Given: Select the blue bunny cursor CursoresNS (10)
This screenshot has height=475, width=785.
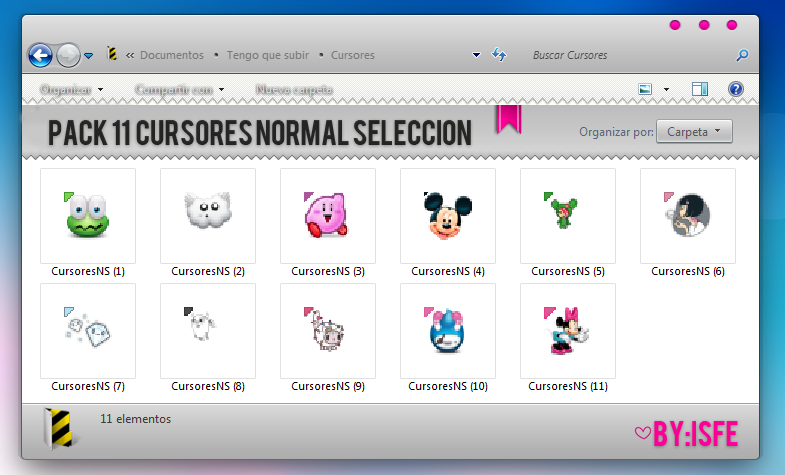Looking at the screenshot, I should click(x=448, y=331).
